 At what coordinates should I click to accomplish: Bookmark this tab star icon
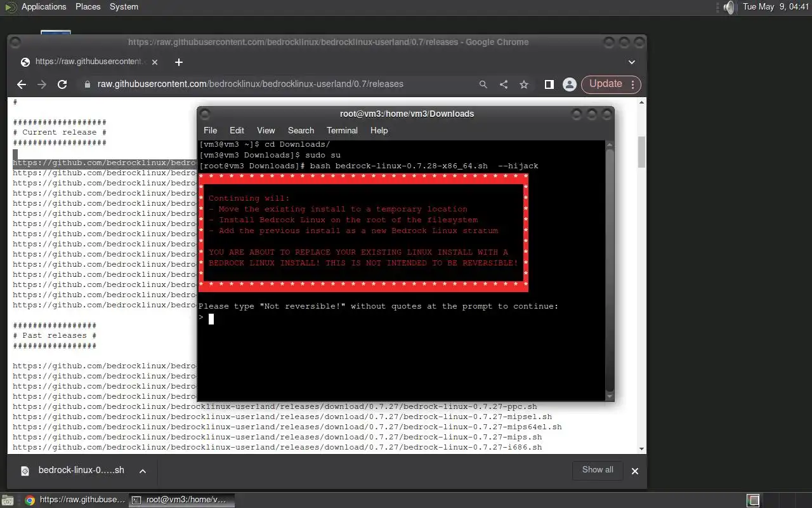[x=524, y=84]
